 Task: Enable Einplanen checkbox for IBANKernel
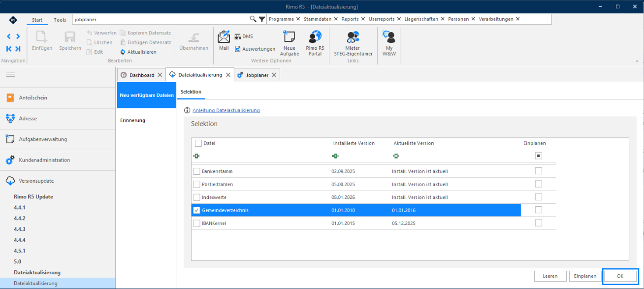point(539,223)
